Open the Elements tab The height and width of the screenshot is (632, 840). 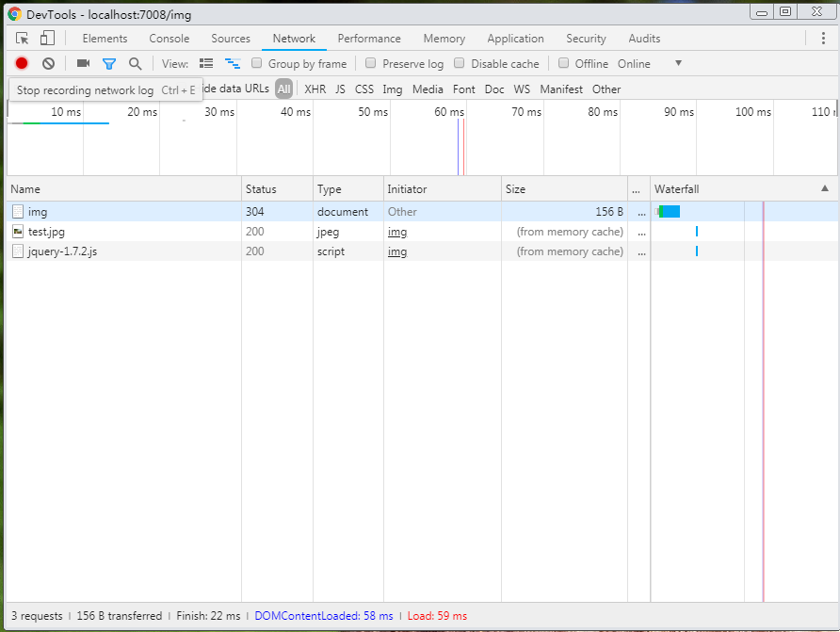[x=105, y=39]
